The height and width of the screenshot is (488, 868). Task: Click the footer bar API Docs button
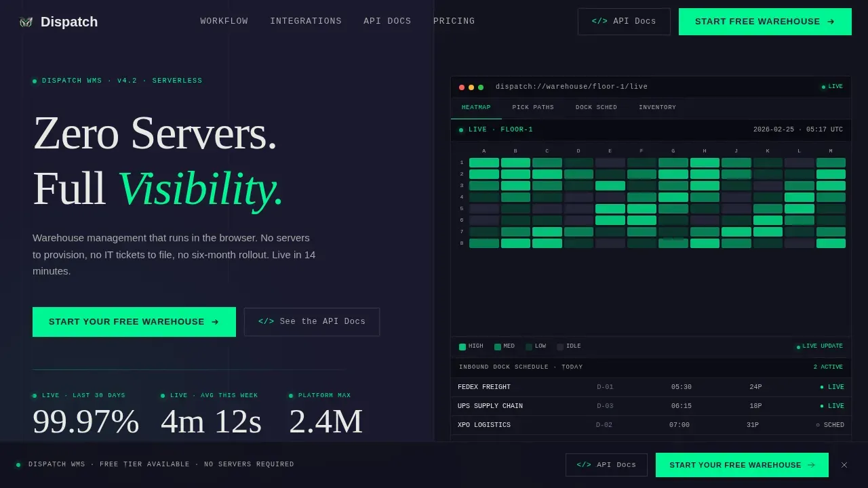[x=606, y=465]
